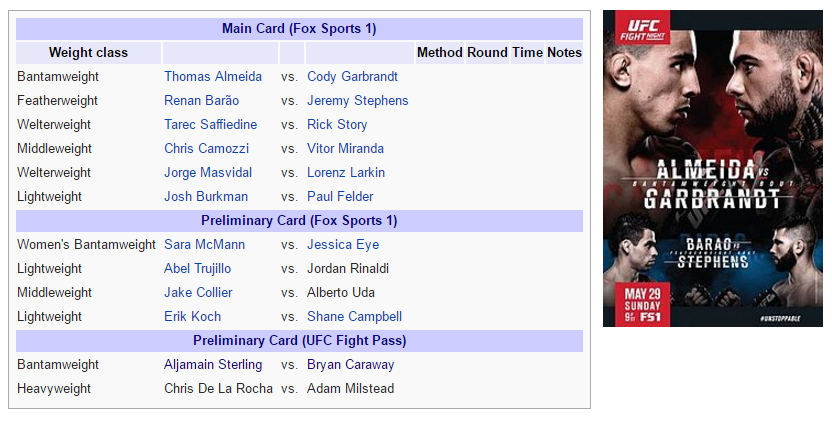Screen dimensions: 832x421
Task: Visit the Paul Felder link
Action: coord(340,196)
